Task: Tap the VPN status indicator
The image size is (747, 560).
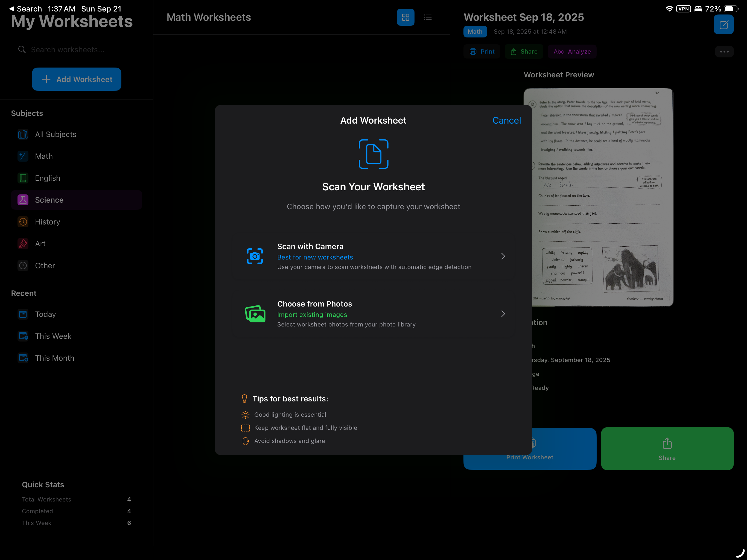Action: tap(684, 9)
